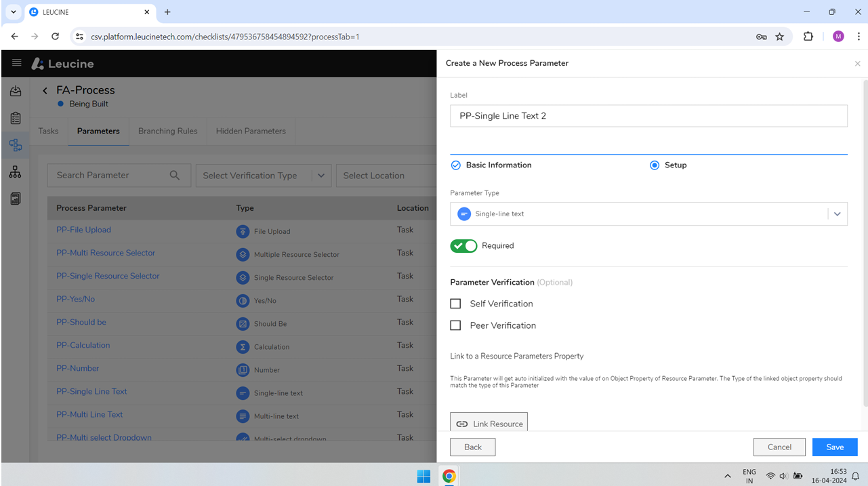Open the Windows Start button
Screen dimensions: 868x486
[x=423, y=477]
